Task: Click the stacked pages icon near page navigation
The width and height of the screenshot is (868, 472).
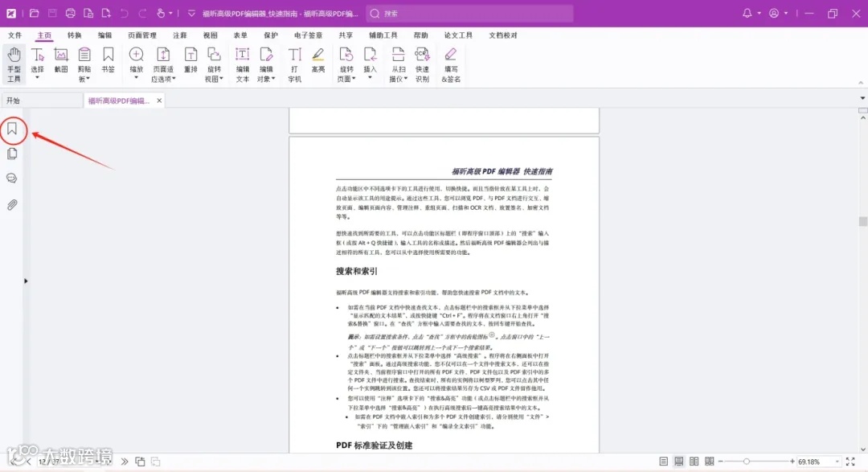Action: coord(140,462)
